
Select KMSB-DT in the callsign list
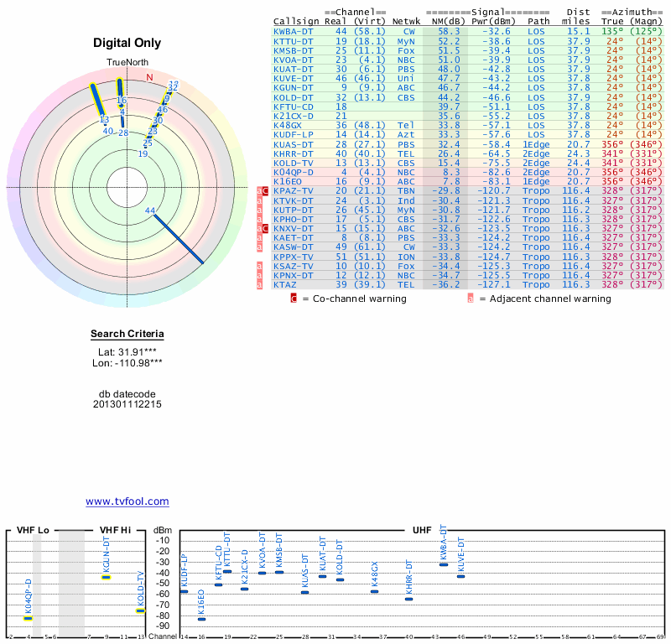[x=293, y=50]
